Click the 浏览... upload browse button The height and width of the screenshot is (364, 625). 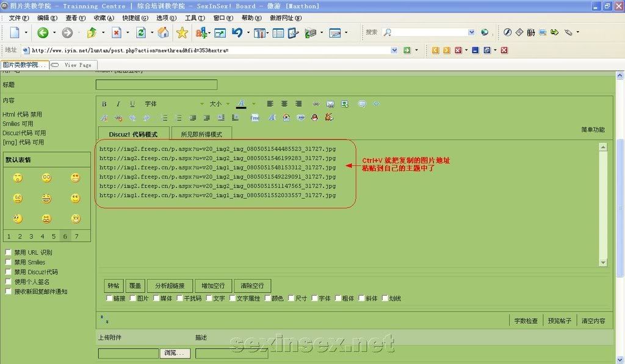click(175, 353)
